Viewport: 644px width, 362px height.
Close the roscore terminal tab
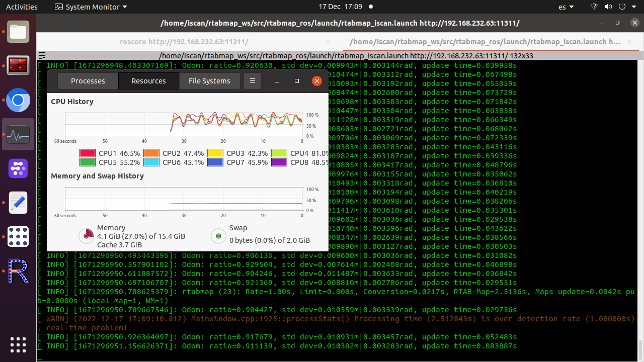click(x=328, y=42)
